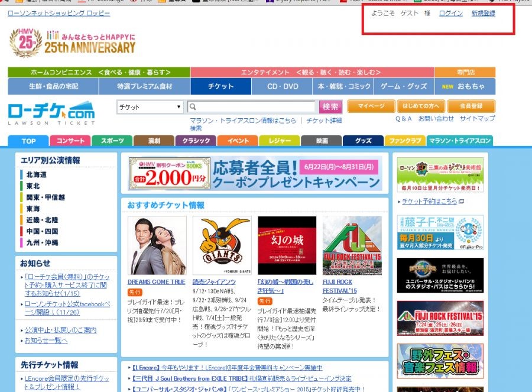Click the 2,000円分 coupon campaign banner
The height and width of the screenshot is (392, 532).
point(255,173)
